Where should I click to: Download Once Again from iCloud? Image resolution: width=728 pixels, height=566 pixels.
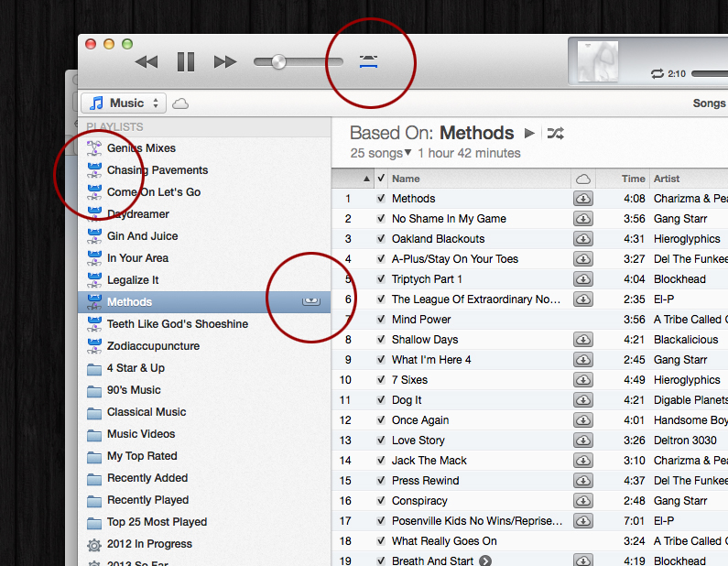583,420
